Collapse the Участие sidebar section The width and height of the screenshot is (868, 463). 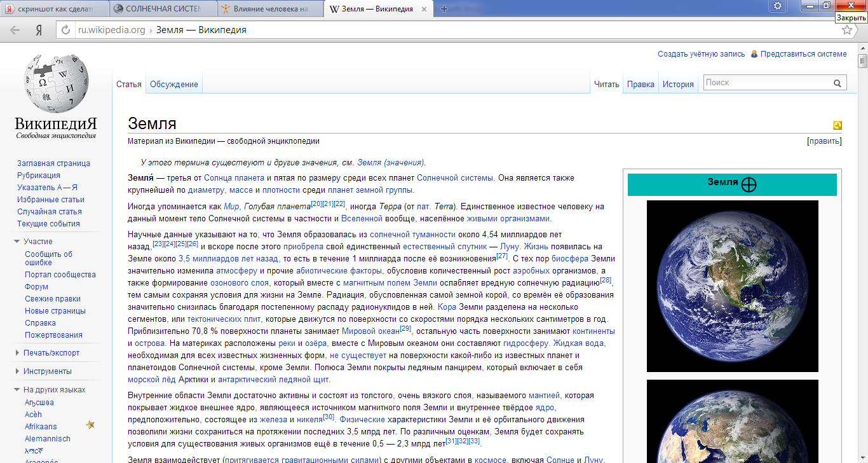[x=17, y=242]
